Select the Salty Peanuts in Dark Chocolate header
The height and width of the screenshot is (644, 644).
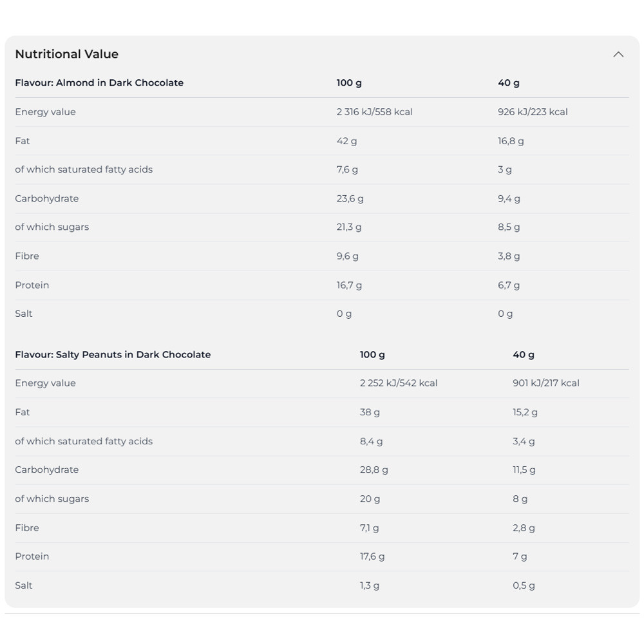click(113, 354)
